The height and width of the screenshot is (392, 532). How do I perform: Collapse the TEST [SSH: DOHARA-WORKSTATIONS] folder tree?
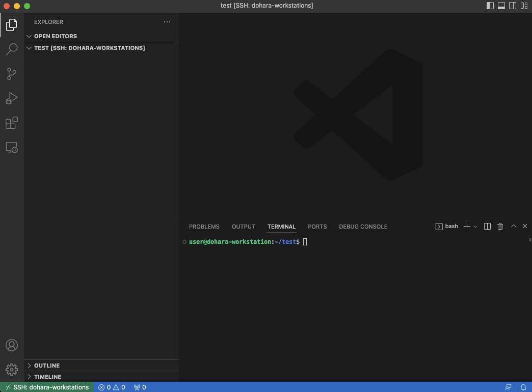click(x=29, y=48)
